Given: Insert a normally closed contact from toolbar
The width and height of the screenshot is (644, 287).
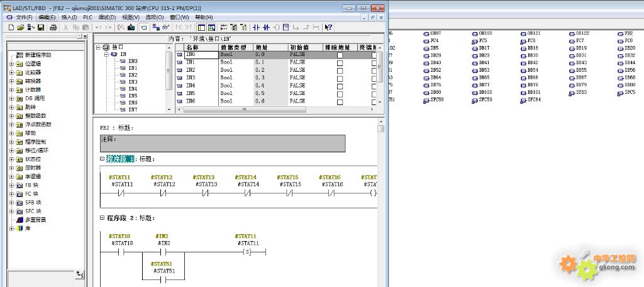Looking at the screenshot, I should click(x=266, y=28).
